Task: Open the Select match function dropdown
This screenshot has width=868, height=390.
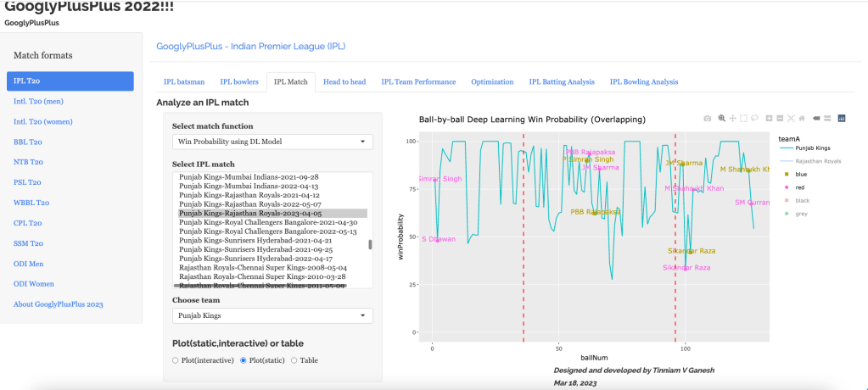Action: (x=272, y=142)
